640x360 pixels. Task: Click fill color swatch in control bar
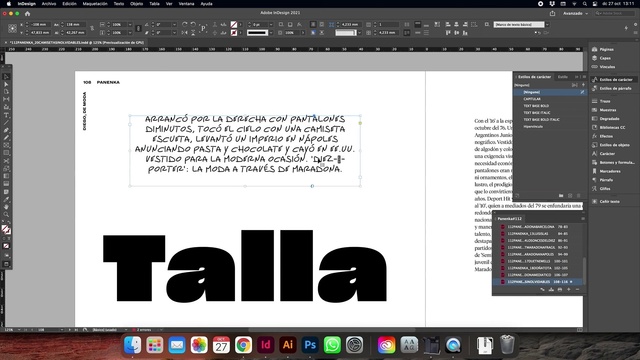pos(234,24)
